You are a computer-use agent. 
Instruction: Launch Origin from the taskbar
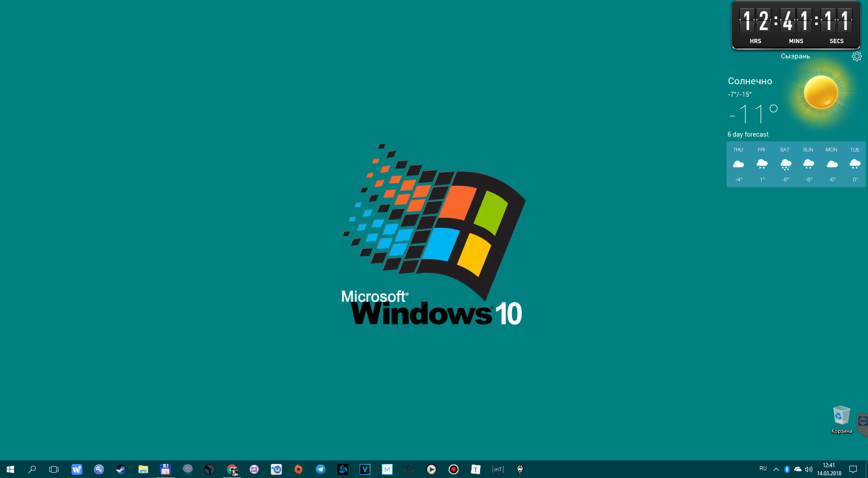pos(299,469)
